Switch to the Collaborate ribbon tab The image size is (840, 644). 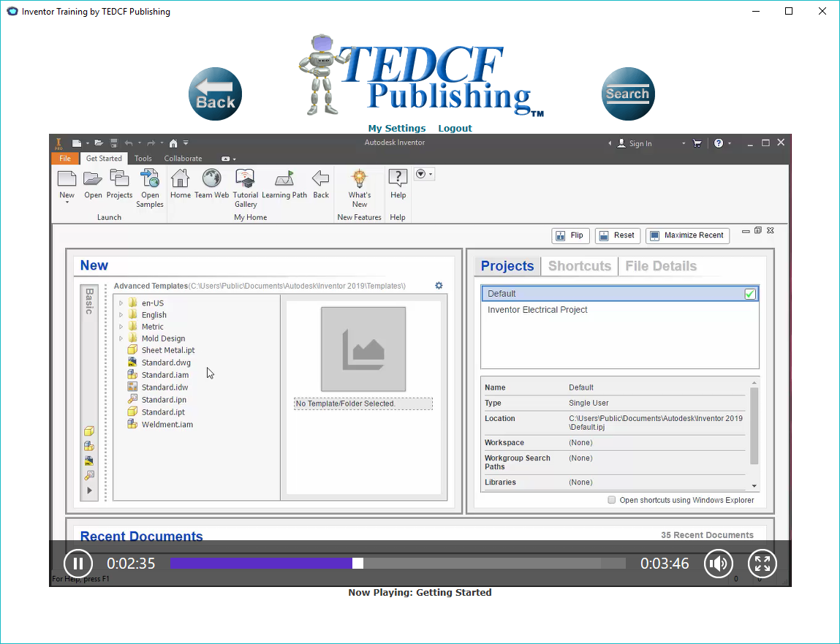(183, 159)
